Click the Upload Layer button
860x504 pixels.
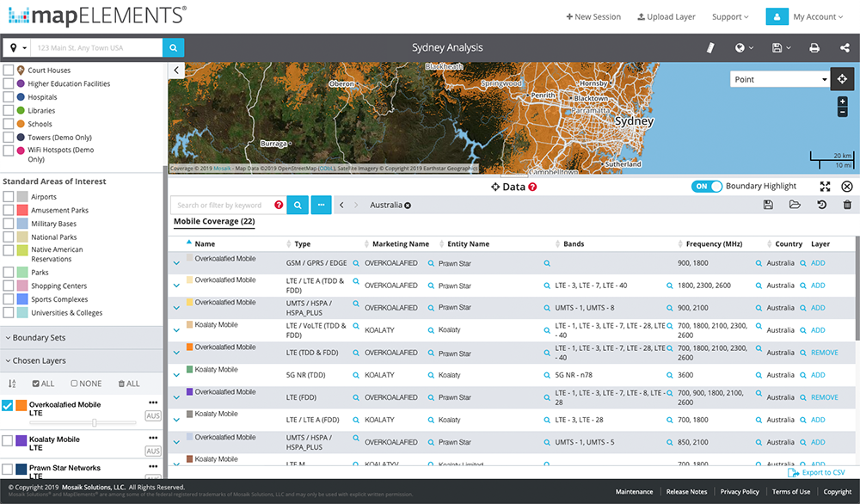666,16
